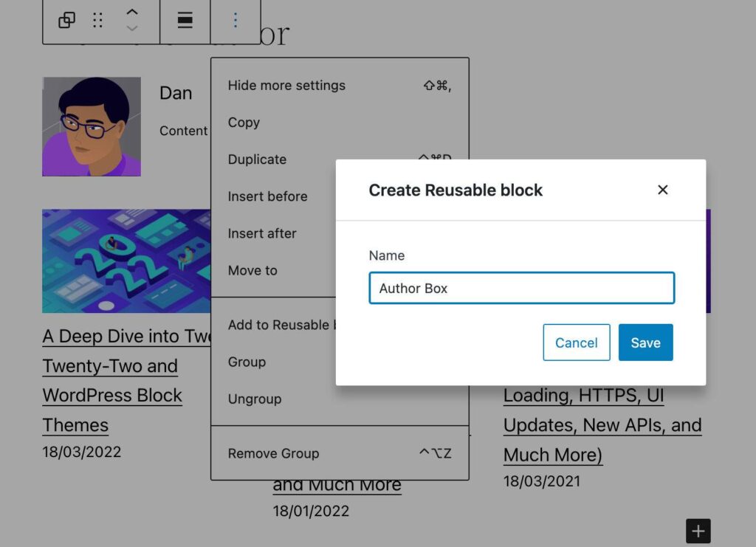Click the Name input field
Screen dimensions: 756x547
(521, 288)
